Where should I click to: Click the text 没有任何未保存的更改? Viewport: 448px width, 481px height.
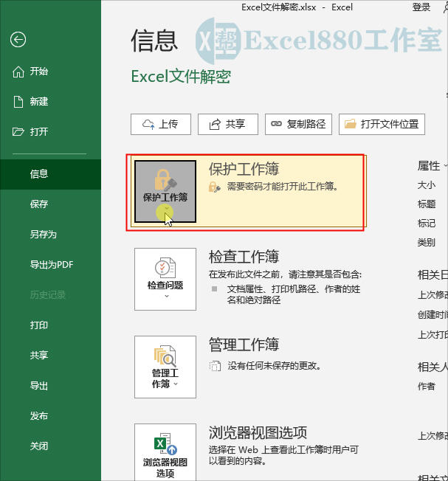pos(275,366)
